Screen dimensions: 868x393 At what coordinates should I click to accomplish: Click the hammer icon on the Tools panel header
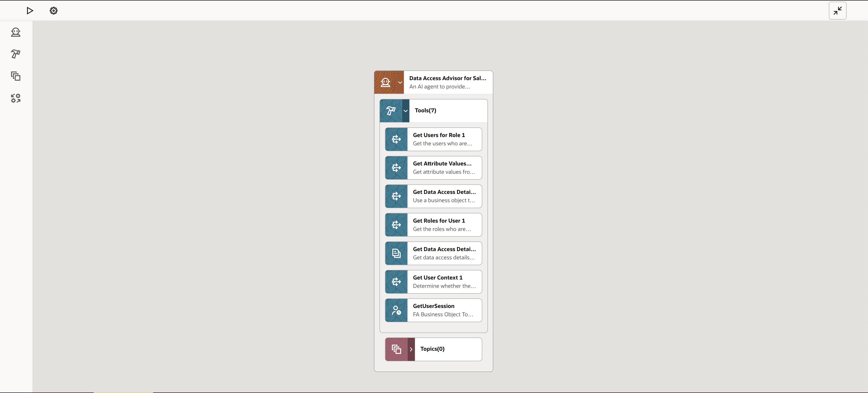point(391,111)
